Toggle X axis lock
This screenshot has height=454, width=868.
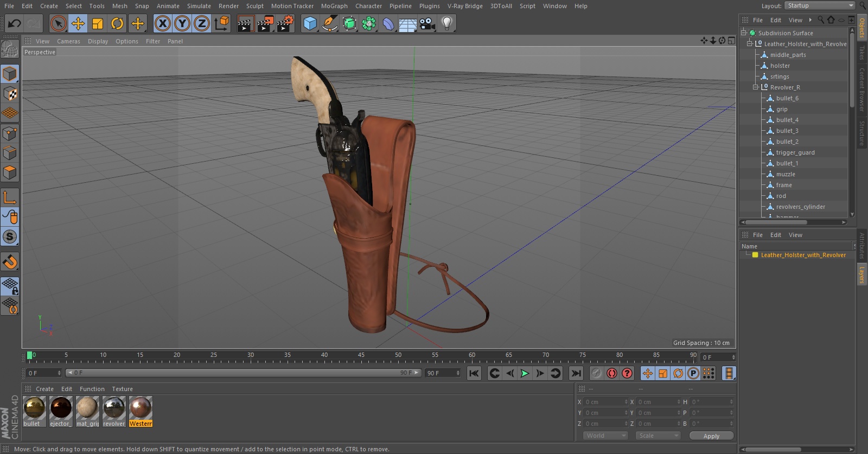[x=162, y=23]
